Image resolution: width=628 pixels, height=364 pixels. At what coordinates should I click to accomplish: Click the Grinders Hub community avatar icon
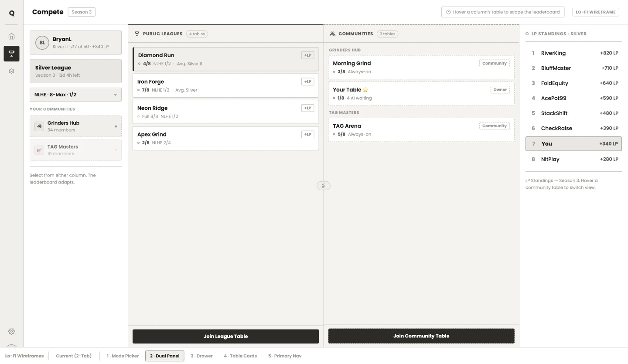click(39, 126)
